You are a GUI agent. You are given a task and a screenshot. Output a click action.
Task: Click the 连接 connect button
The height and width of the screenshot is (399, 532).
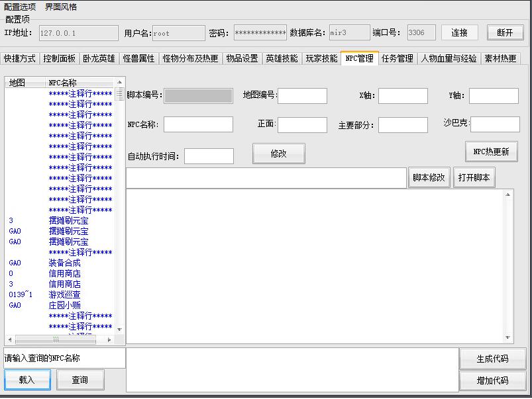coord(459,32)
